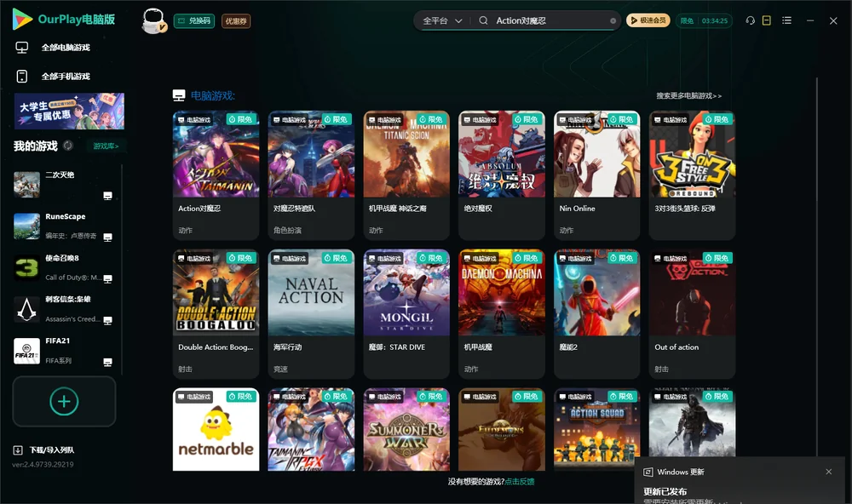Open the 优惠券 coupon button
This screenshot has height=504, width=852.
[236, 20]
